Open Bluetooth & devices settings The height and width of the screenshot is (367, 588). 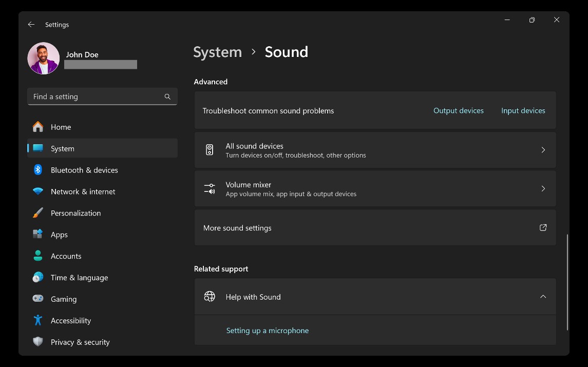102,170
